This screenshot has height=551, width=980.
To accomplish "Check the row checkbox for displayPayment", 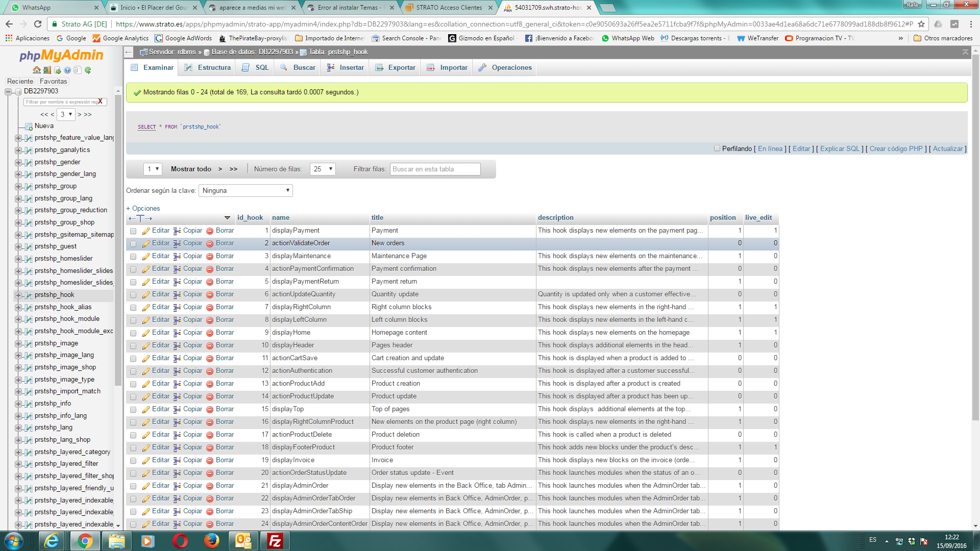I will pos(133,231).
